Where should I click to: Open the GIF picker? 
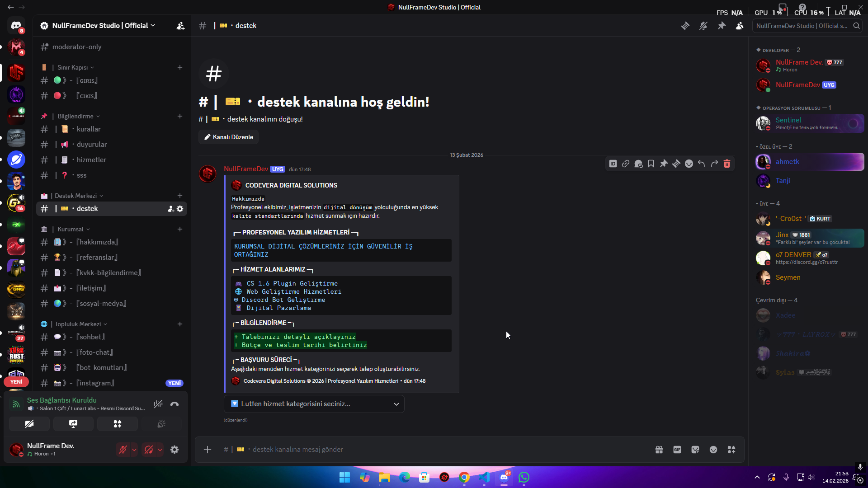[677, 450]
